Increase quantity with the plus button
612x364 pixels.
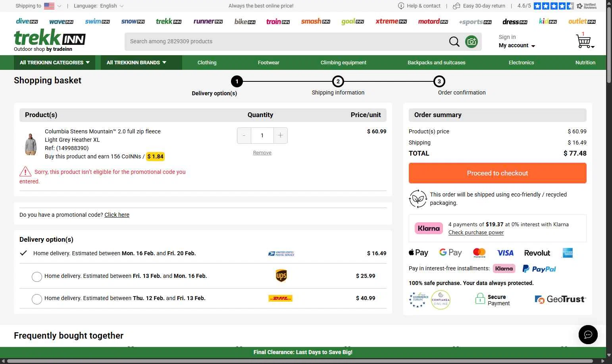click(280, 135)
